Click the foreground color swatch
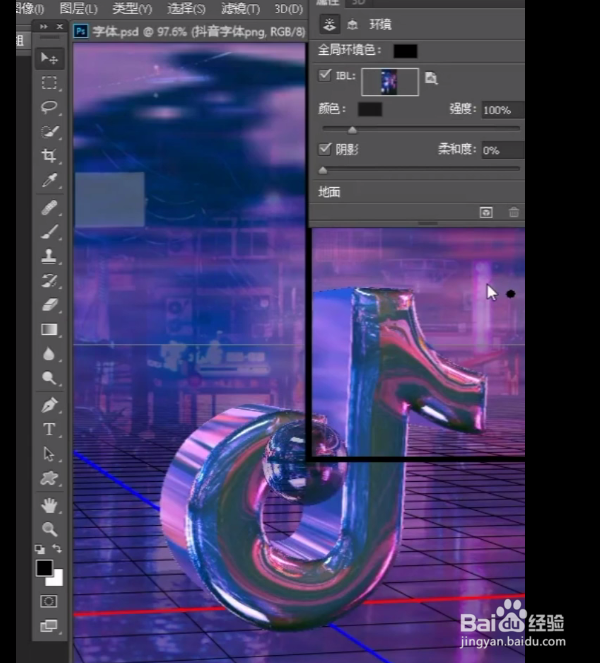Image resolution: width=600 pixels, height=663 pixels. point(44,568)
